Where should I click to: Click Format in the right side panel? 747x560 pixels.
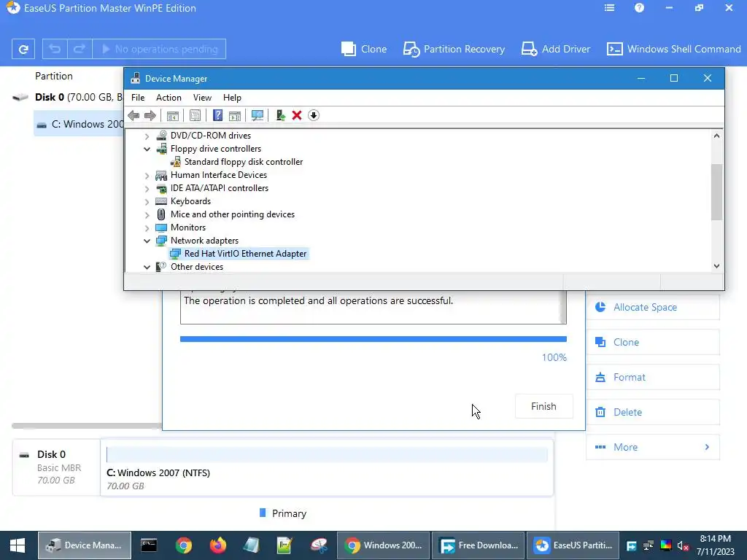pyautogui.click(x=653, y=377)
